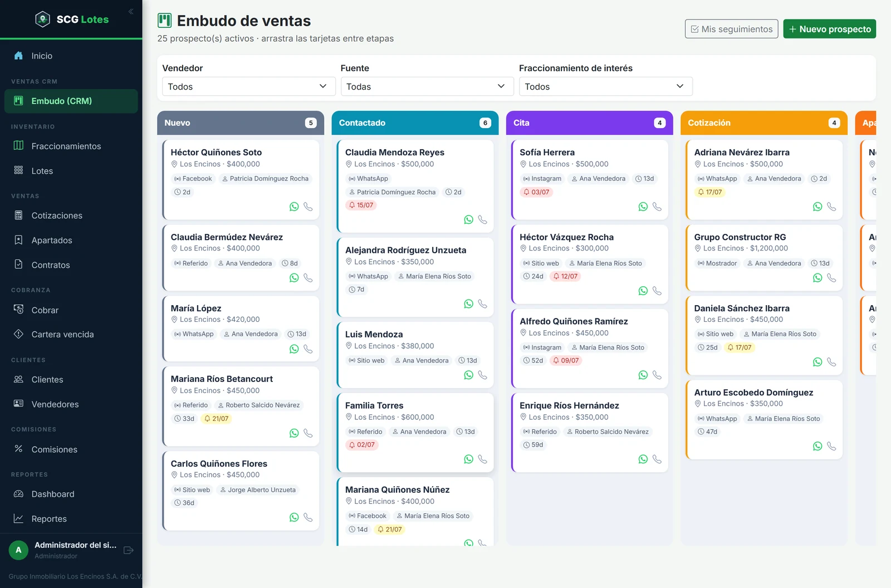The width and height of the screenshot is (891, 588).
Task: Call Grupo Constructor RG via phone icon
Action: coord(831,278)
